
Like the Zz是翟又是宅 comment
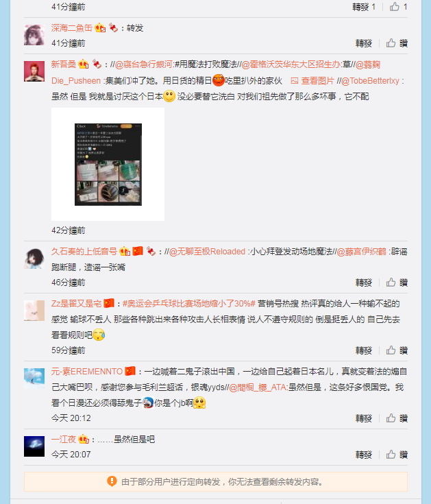click(397, 350)
